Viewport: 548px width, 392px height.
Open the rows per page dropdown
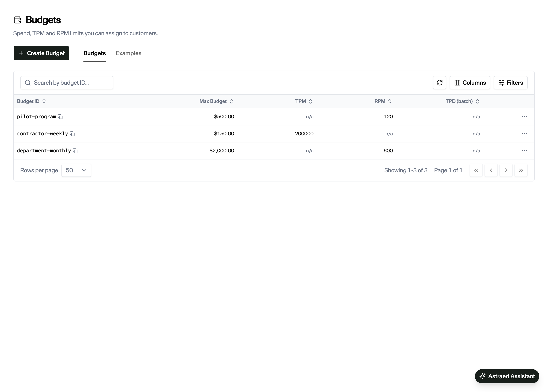point(76,170)
